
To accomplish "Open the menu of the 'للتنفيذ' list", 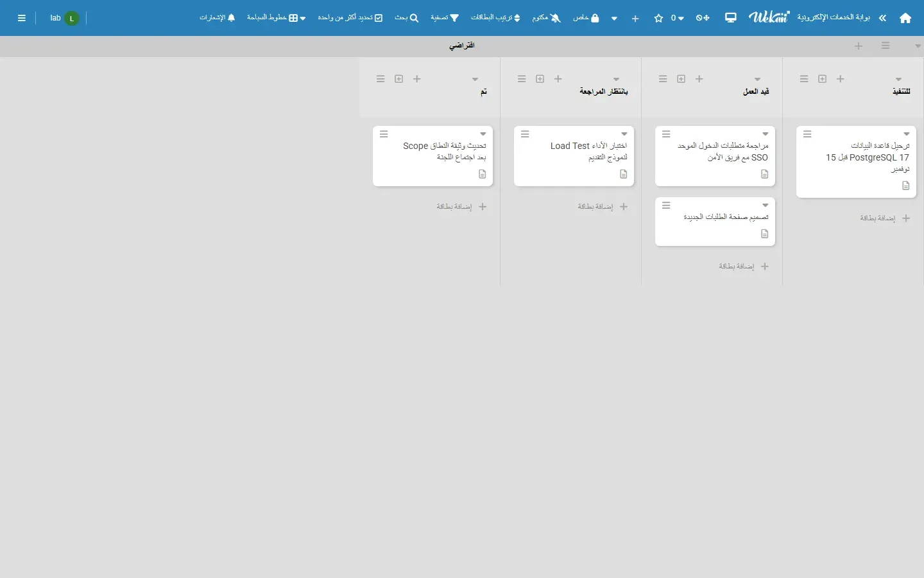I will pyautogui.click(x=805, y=79).
